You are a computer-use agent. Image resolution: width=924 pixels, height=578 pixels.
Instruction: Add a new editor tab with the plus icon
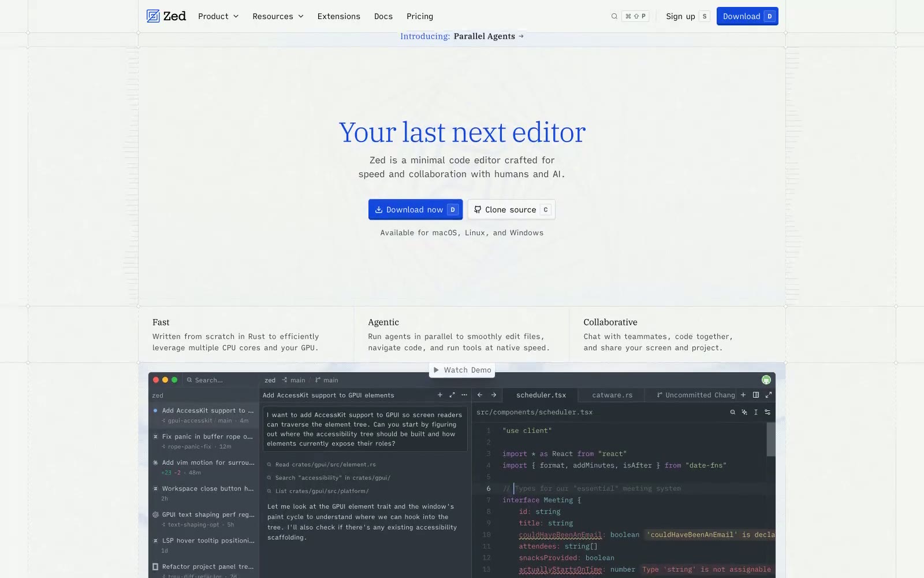pos(743,395)
